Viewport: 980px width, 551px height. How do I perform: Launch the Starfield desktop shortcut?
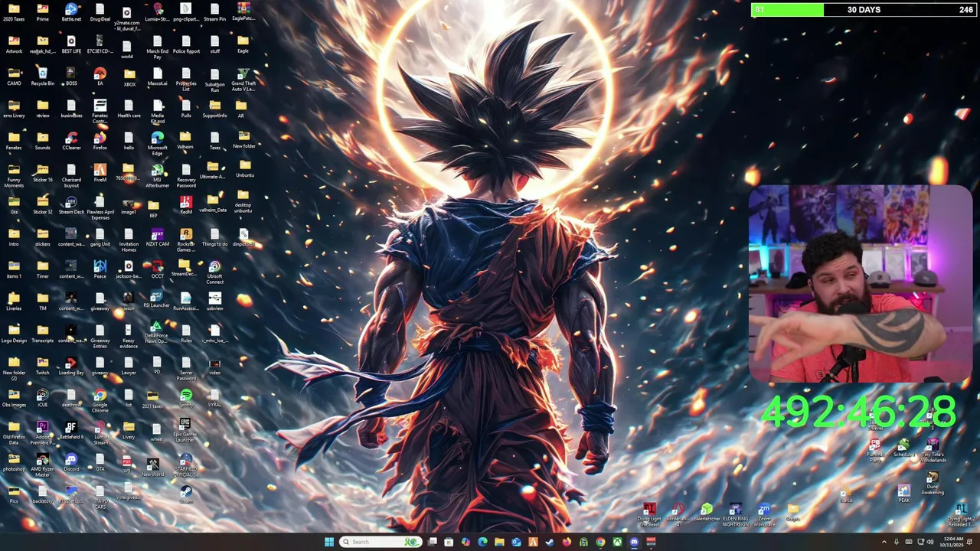[186, 465]
